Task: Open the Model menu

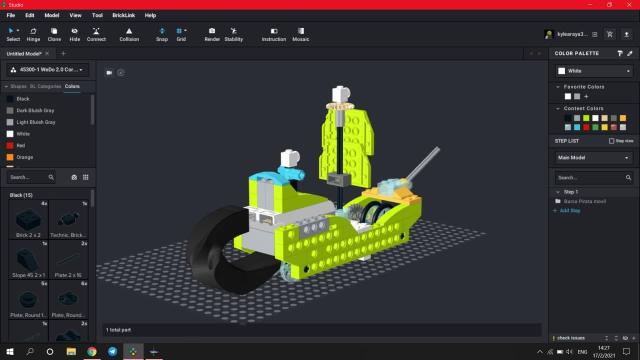Action: coord(51,15)
